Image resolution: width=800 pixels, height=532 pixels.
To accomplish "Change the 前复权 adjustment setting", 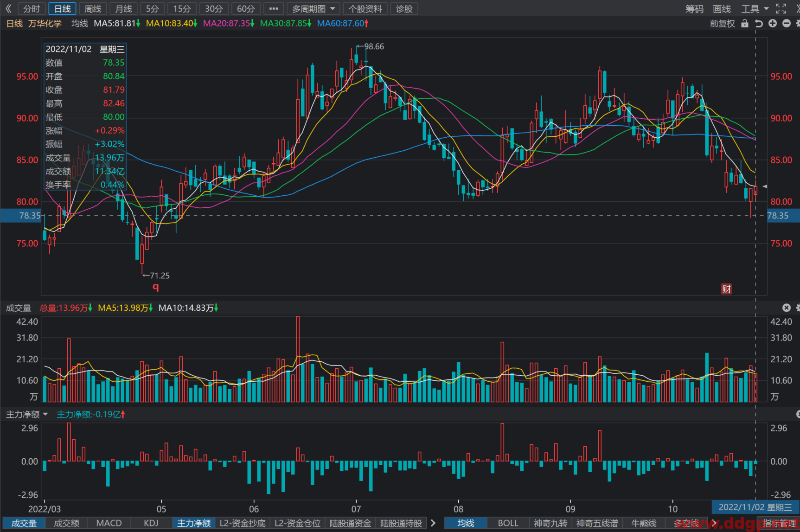I will tap(722, 23).
